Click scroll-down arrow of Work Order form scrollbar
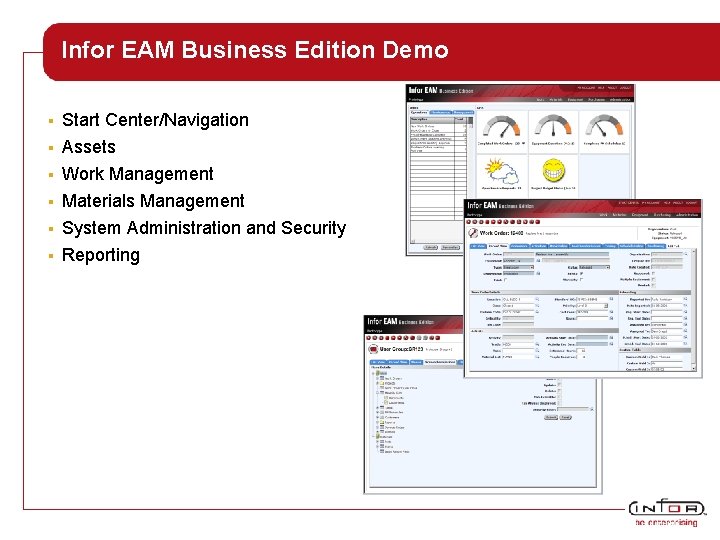The image size is (720, 540). pyautogui.click(x=693, y=369)
